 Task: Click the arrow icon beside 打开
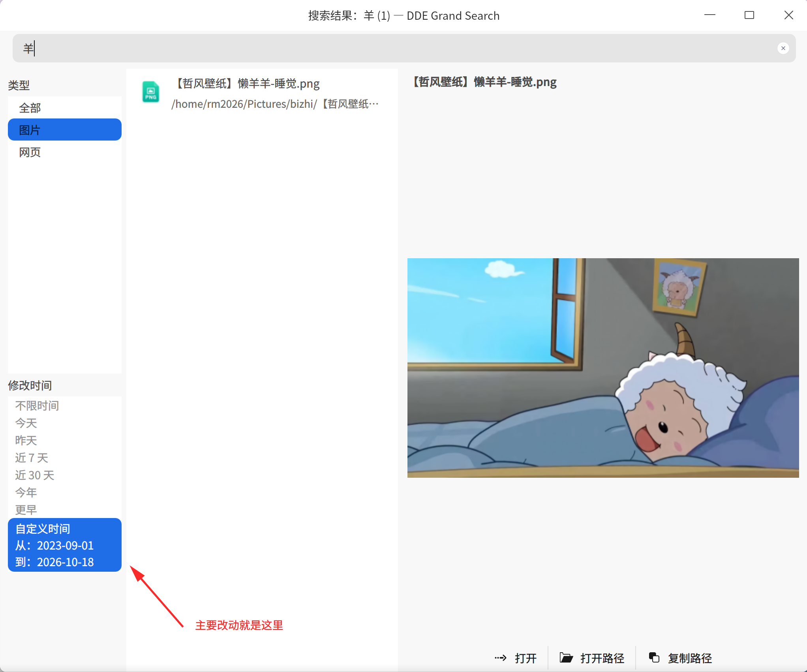[500, 658]
